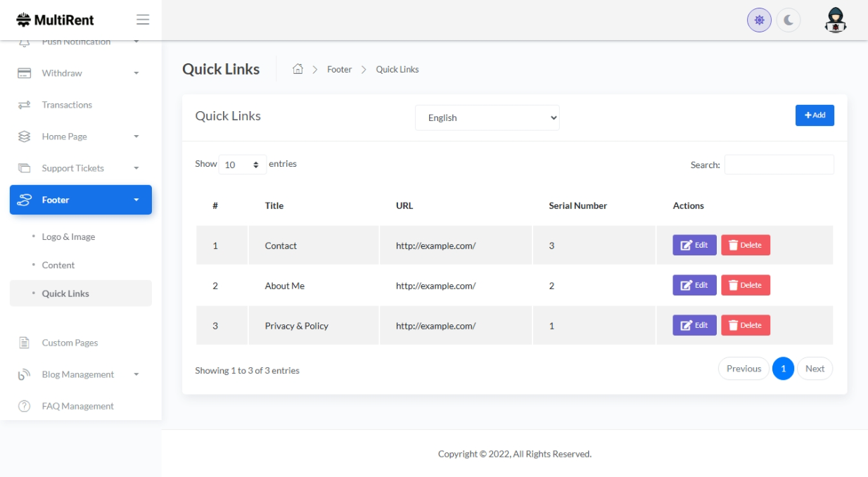Click the Withdraw card icon in sidebar

24,73
